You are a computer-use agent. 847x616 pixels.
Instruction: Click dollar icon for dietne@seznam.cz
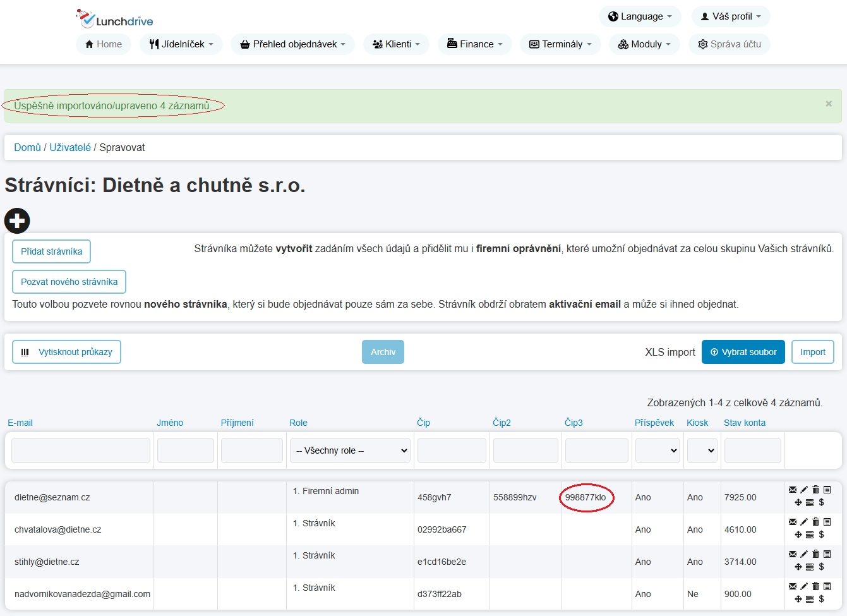821,502
